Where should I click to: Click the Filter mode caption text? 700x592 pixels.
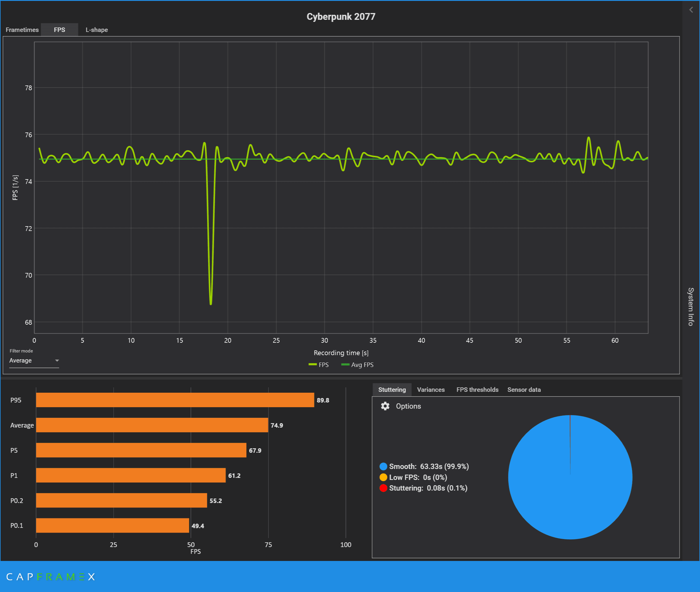[21, 351]
